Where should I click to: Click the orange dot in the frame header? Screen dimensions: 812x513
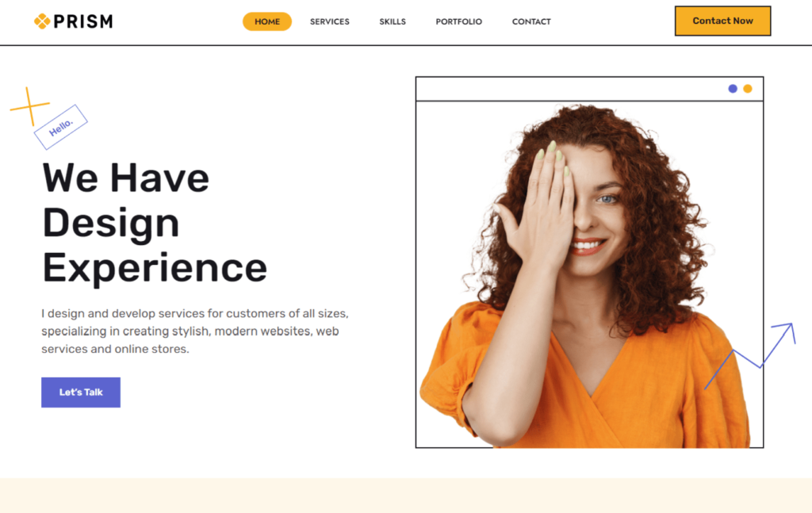[747, 89]
